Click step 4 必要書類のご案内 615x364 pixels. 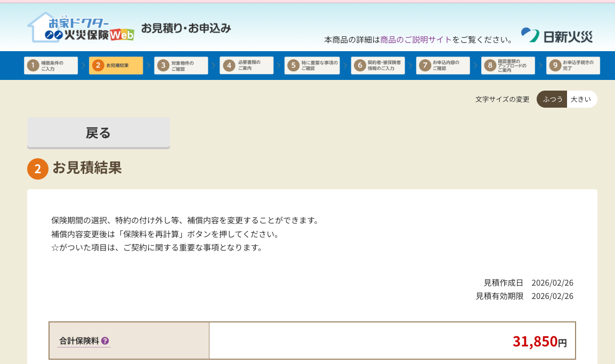[247, 66]
